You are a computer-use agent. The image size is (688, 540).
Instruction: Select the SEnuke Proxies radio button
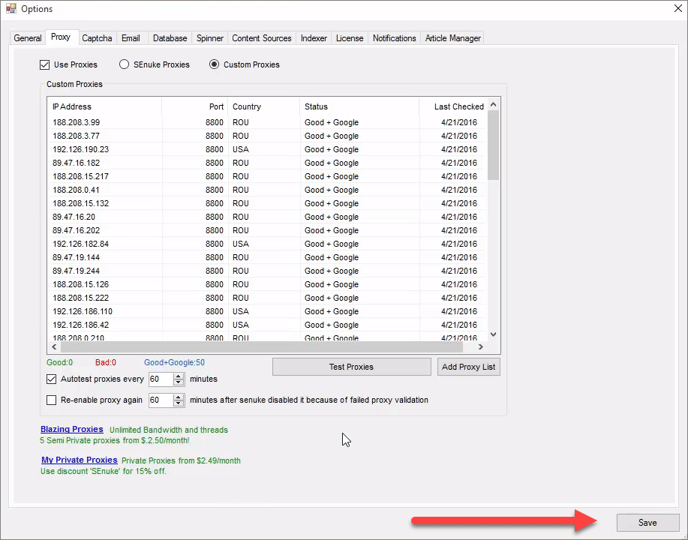pos(124,64)
